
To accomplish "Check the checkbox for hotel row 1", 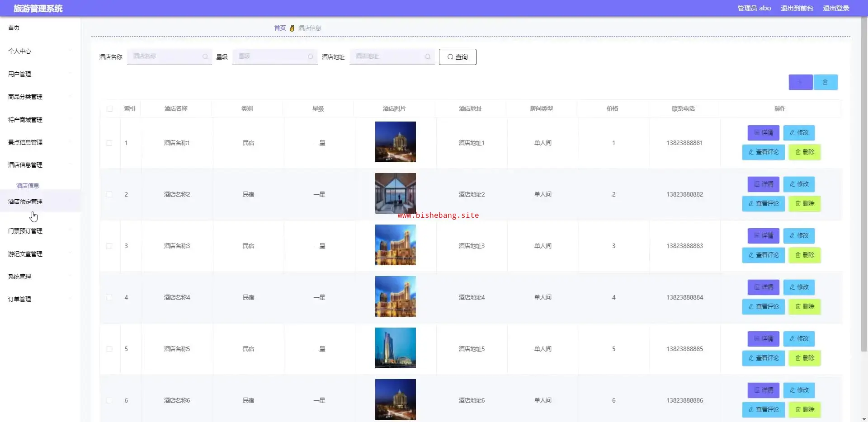I will tap(109, 143).
